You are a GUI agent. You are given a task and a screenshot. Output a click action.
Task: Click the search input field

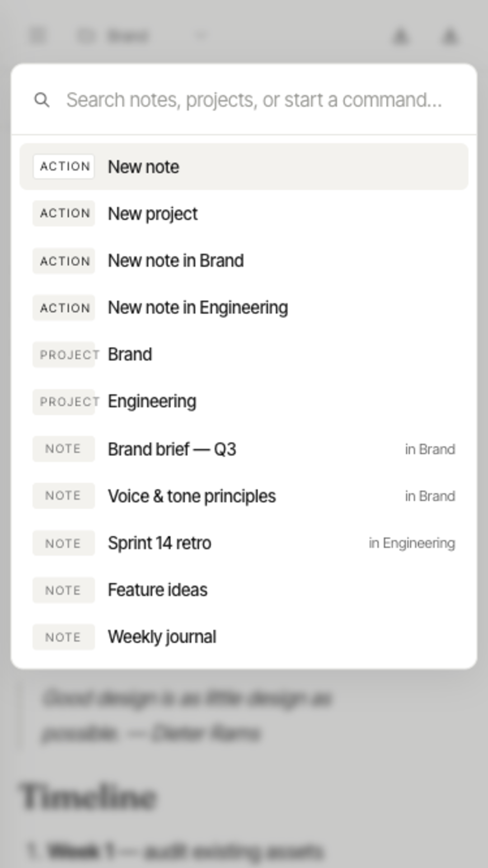(x=253, y=100)
